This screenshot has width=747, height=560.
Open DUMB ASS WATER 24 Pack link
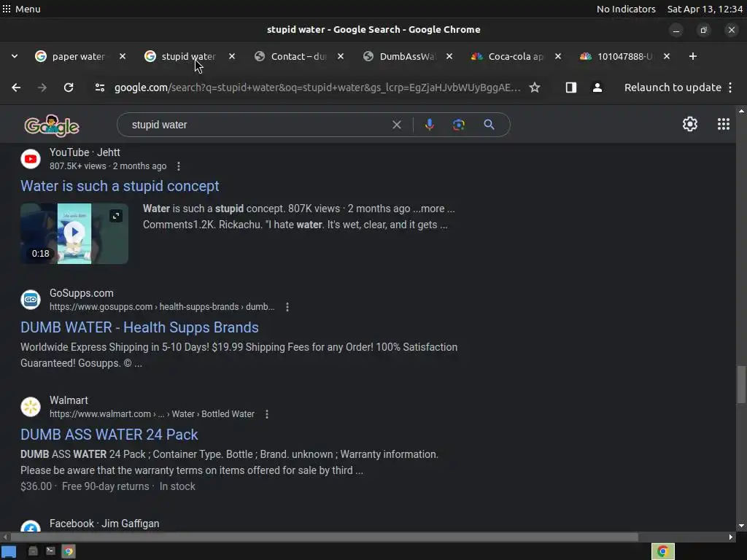[x=109, y=435]
